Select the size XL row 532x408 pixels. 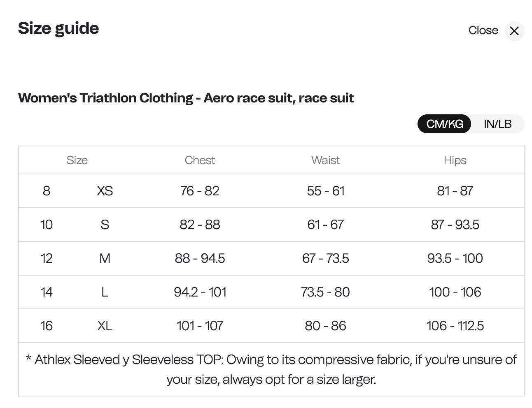tap(105, 326)
